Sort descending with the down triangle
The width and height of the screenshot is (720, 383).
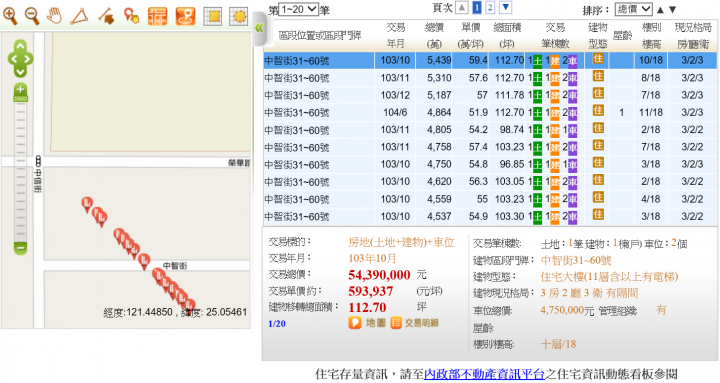pyautogui.click(x=673, y=9)
